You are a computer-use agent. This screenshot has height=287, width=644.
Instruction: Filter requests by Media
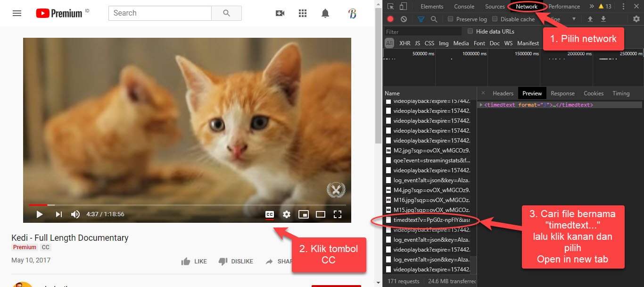(461, 43)
